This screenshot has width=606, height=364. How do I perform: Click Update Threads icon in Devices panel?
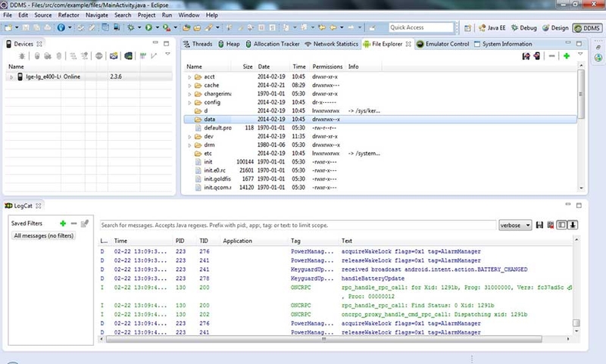[73, 56]
